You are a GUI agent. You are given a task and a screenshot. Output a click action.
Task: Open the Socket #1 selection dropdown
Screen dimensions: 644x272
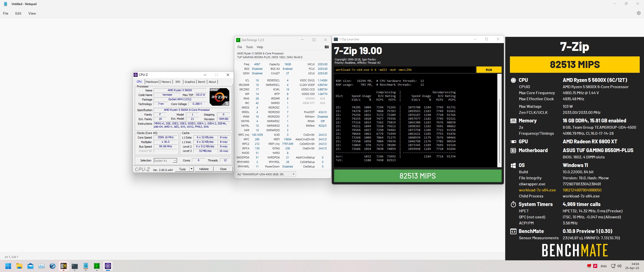click(x=165, y=161)
